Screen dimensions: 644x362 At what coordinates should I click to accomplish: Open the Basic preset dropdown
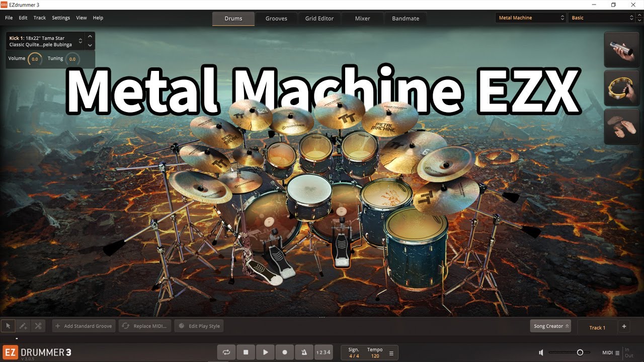click(x=602, y=18)
